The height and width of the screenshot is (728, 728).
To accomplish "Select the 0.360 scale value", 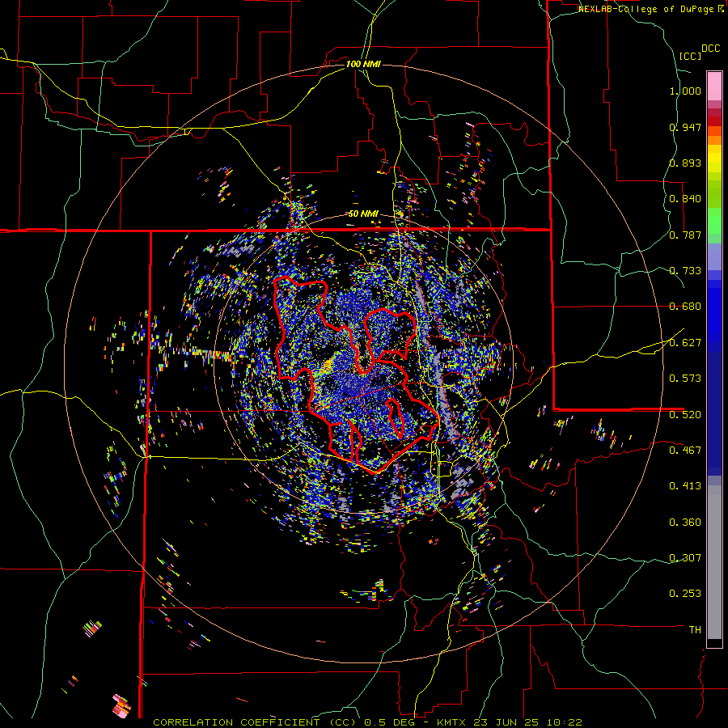I will (685, 523).
